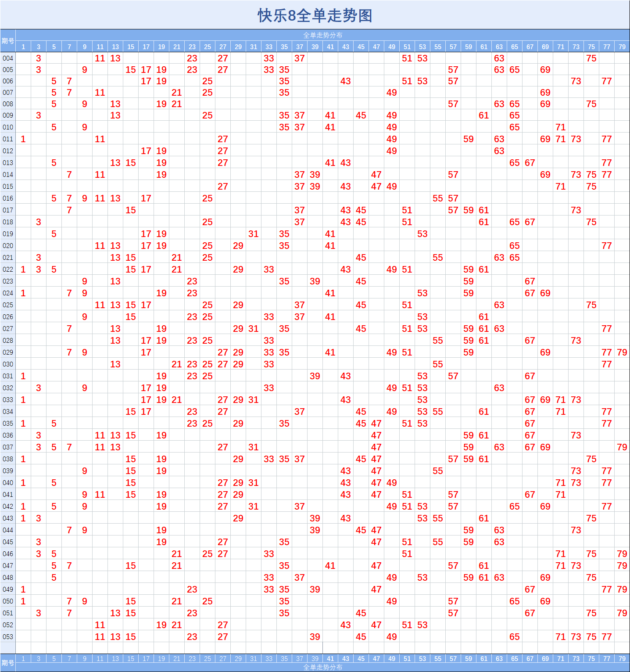
Task: Click number 25 in issue 046 row
Action: tap(208, 553)
